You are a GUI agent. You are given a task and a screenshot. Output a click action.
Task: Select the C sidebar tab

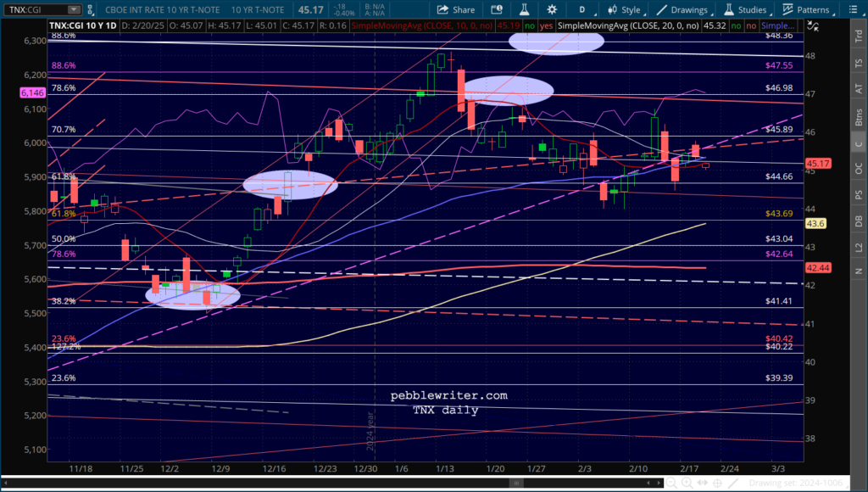[859, 144]
